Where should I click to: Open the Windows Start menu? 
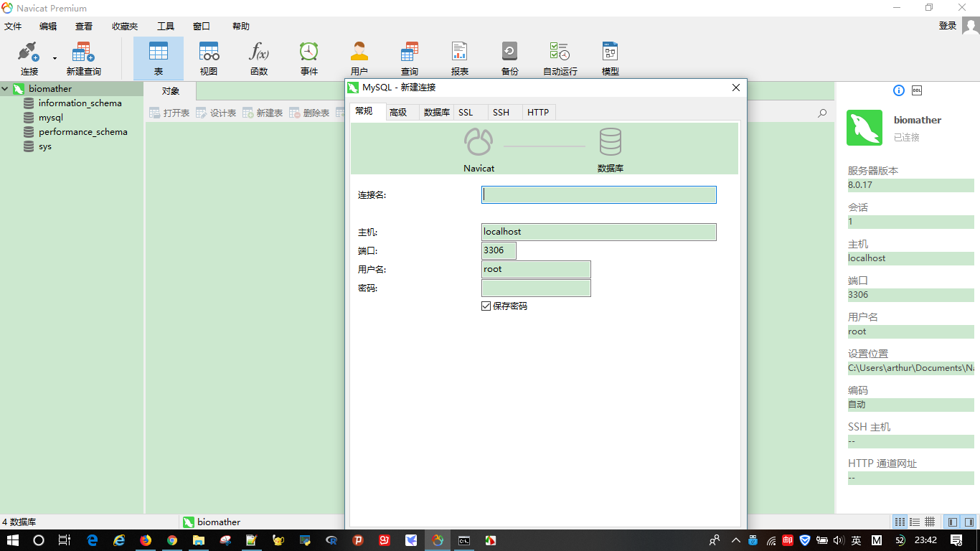tap(13, 540)
